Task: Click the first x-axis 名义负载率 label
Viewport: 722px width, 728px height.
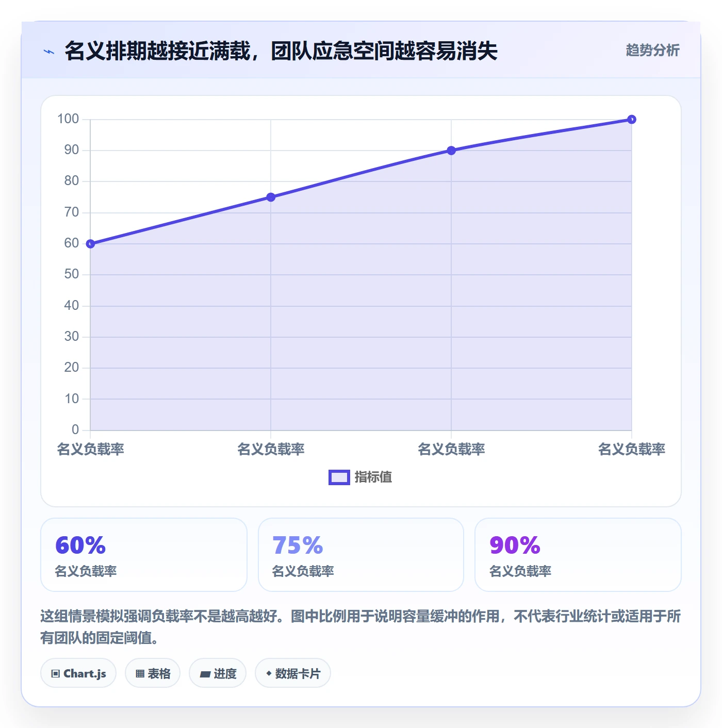Action: 90,449
